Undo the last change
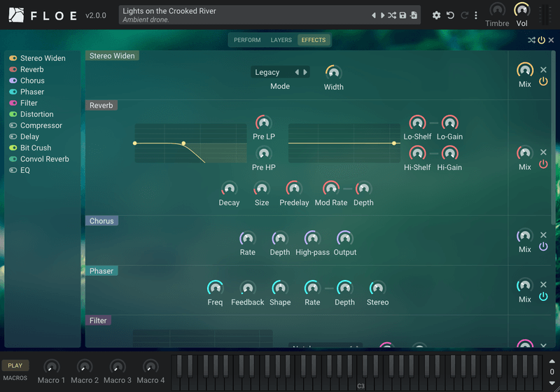The height and width of the screenshot is (392, 560). click(450, 15)
